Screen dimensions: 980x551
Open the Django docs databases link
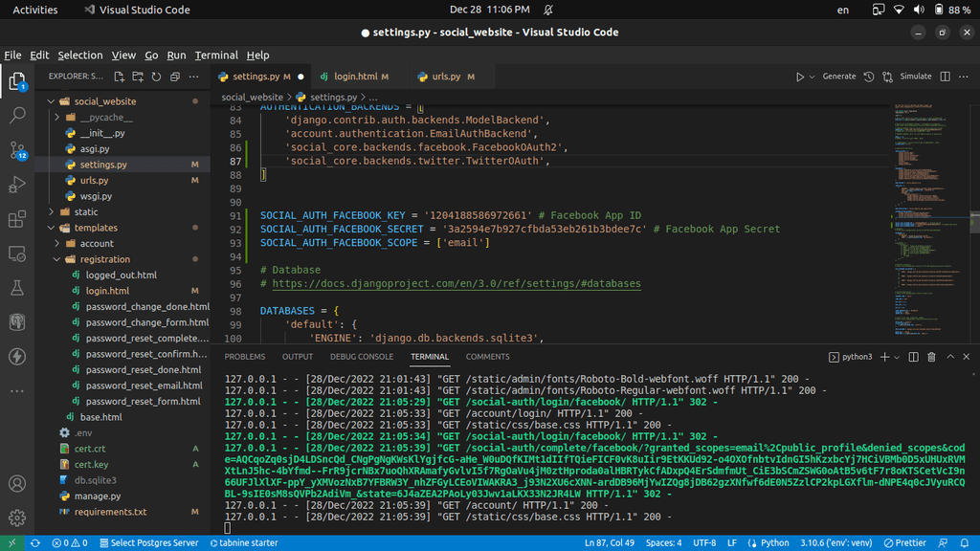coord(457,283)
